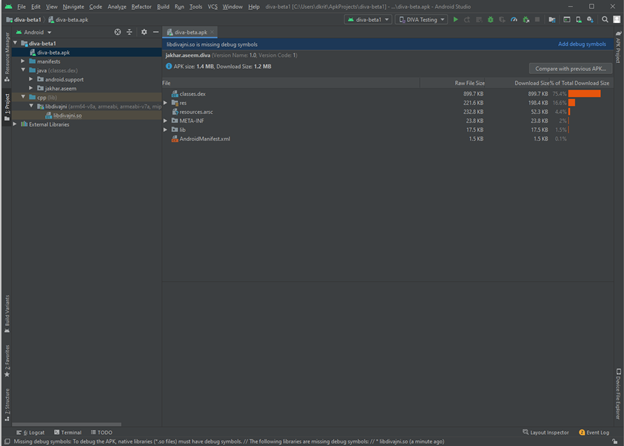This screenshot has height=446, width=624.
Task: Open the Android project view dropdown
Action: pyautogui.click(x=34, y=32)
